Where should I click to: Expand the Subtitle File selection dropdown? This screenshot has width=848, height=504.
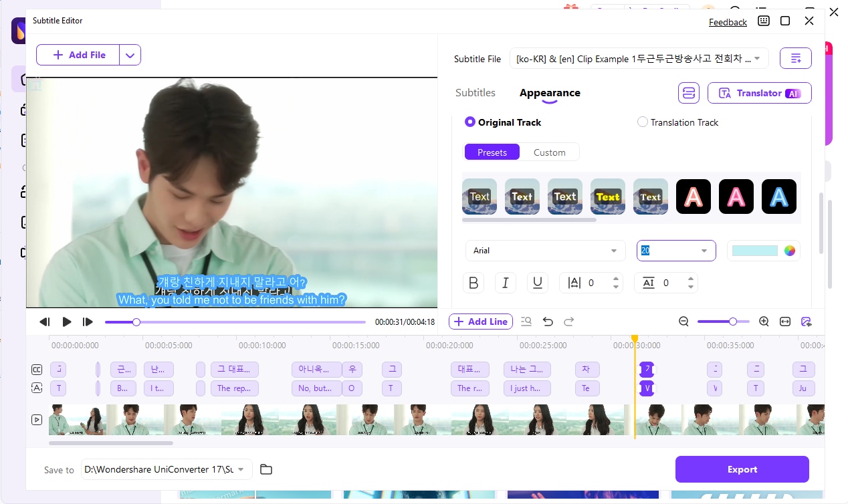[757, 58]
